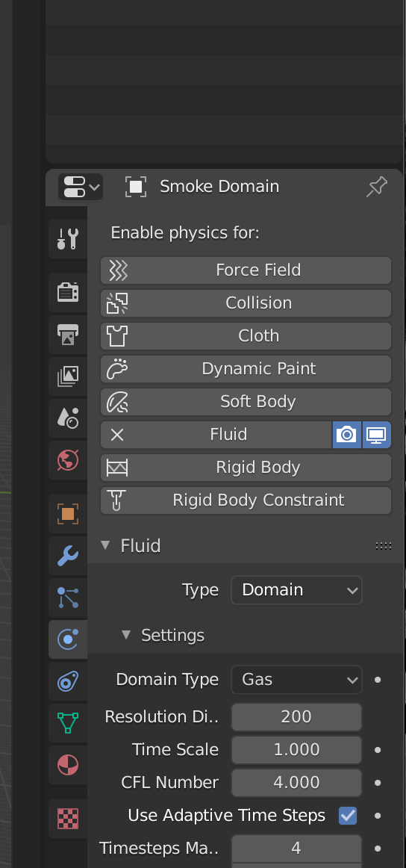This screenshot has width=406, height=868.
Task: Toggle the pin icon for Smoke Domain
Action: tap(377, 187)
